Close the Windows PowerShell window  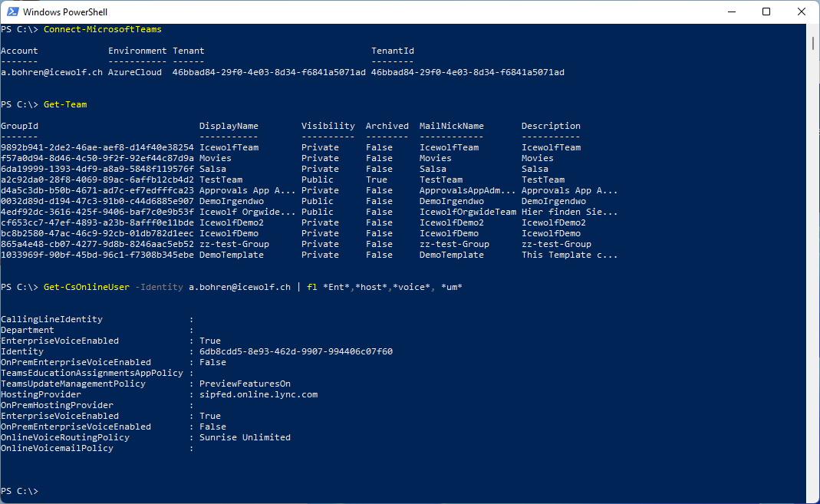pos(801,12)
